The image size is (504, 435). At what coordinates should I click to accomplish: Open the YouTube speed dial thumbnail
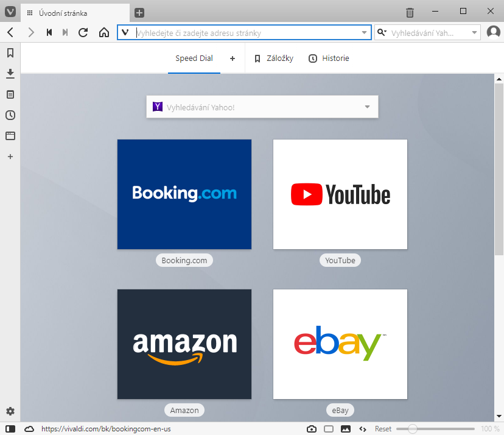coord(340,194)
